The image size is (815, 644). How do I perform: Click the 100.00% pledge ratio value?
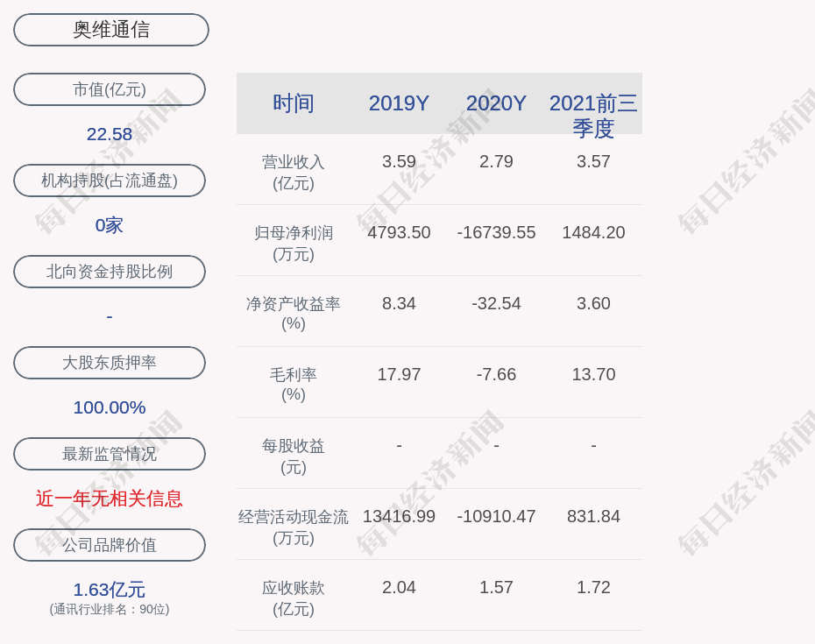click(x=110, y=407)
